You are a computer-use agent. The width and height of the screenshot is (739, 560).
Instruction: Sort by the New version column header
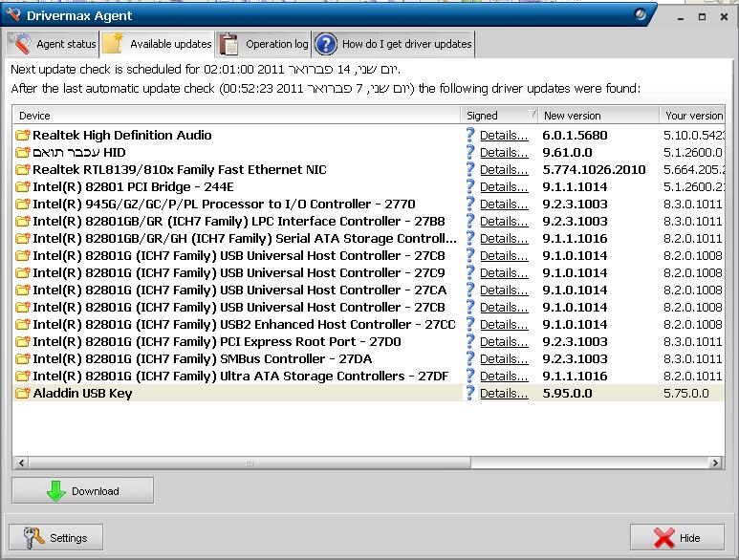coord(598,116)
